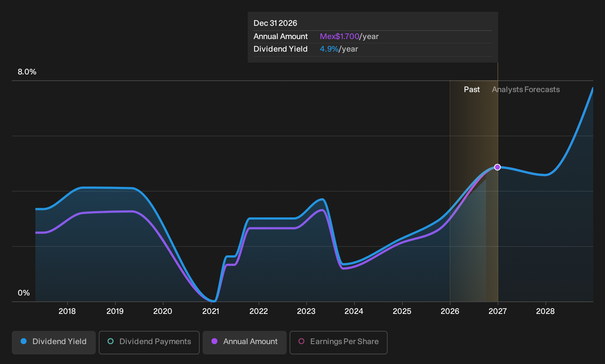The width and height of the screenshot is (605, 364).
Task: Click the 2020 x-axis label
Action: coord(163,311)
